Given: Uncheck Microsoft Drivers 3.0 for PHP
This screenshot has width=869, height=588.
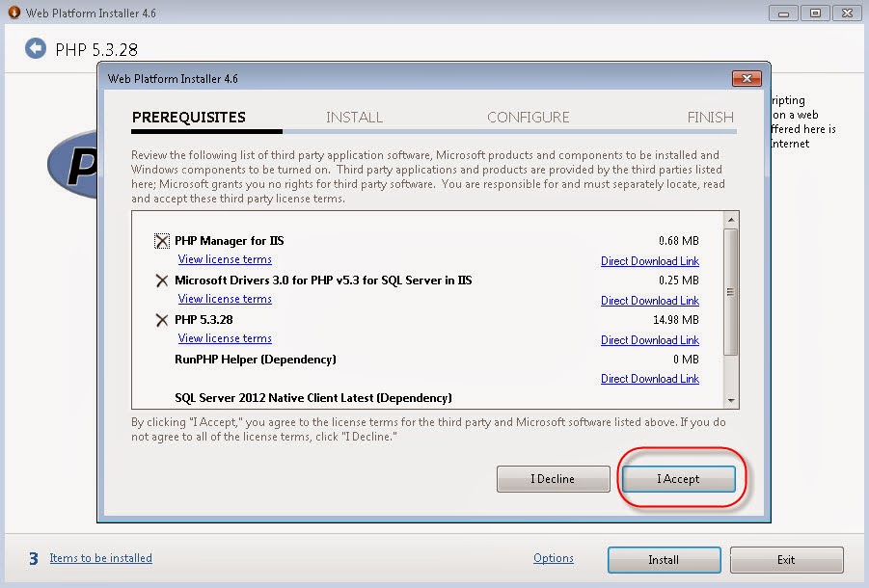Looking at the screenshot, I should 161,281.
